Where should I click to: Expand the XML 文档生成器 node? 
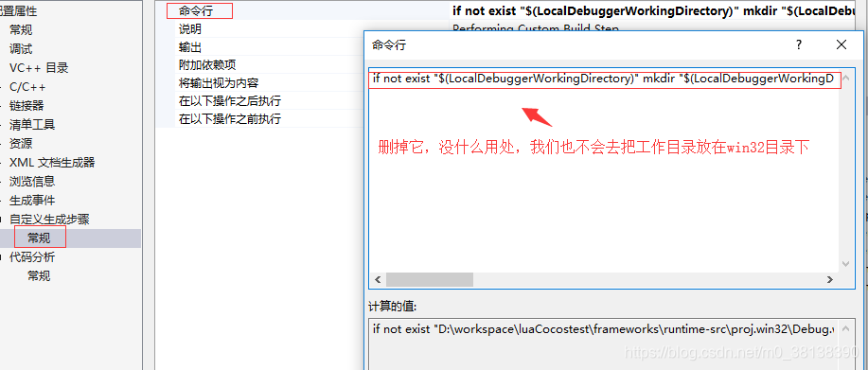point(2,163)
